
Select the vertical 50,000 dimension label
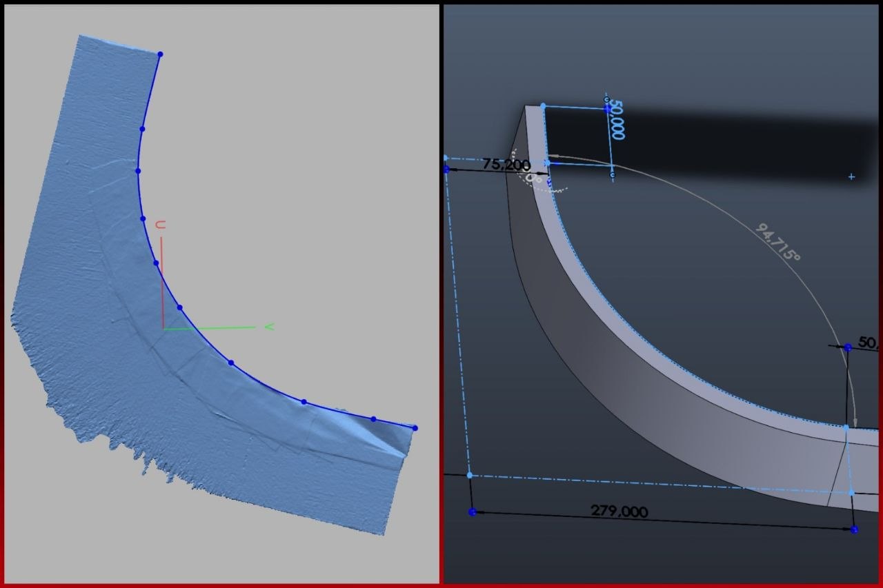tap(617, 120)
